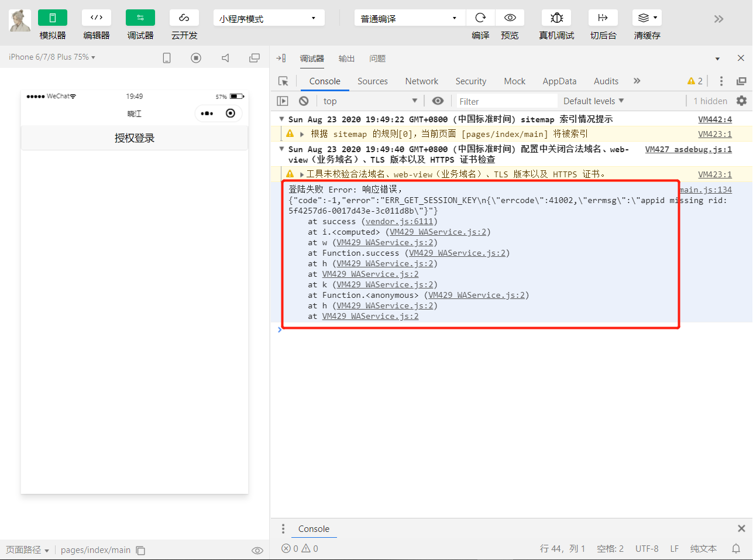Collapse the sitemap log group triangle
This screenshot has width=753, height=560.
tap(282, 119)
